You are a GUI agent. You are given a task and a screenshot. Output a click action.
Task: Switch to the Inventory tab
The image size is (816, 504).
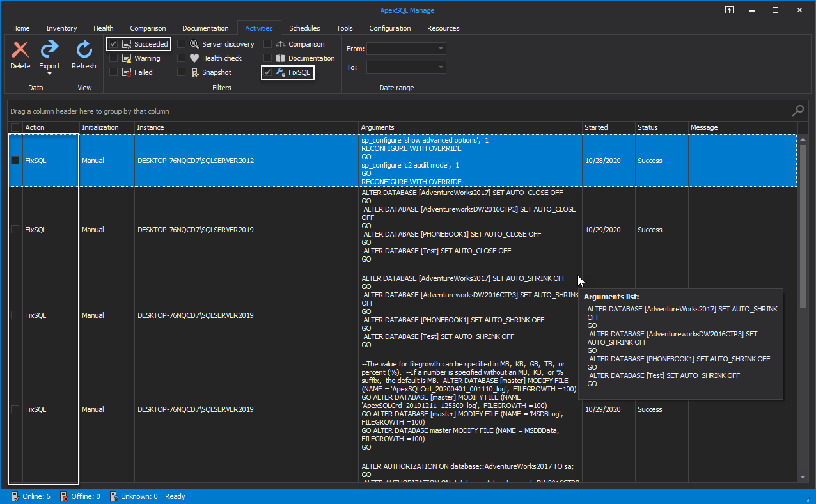tap(61, 28)
